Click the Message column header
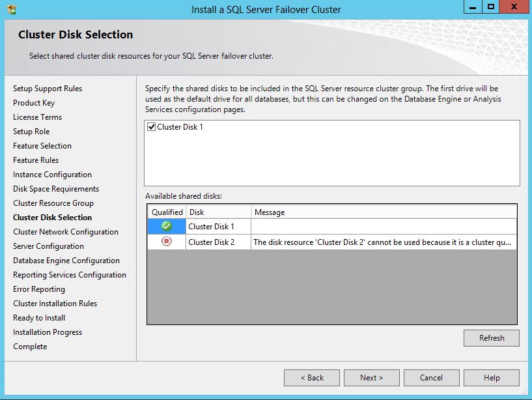The width and height of the screenshot is (532, 400). coord(384,212)
